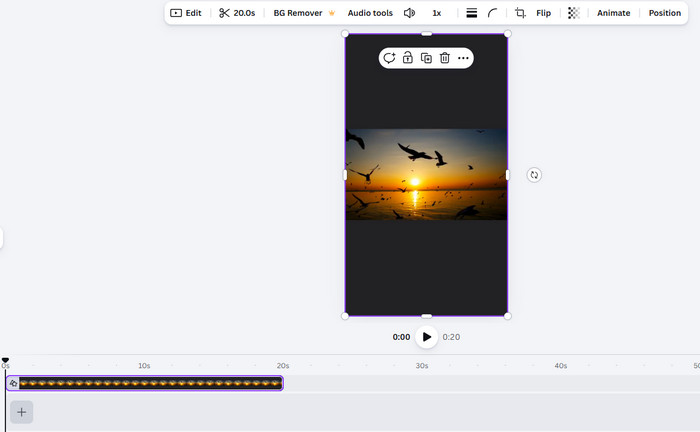Click the 0:20 total duration label
The image size is (700, 432).
pos(451,337)
